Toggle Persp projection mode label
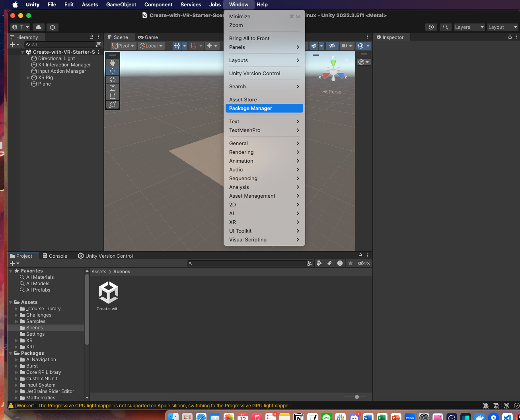The image size is (520, 420). [333, 92]
